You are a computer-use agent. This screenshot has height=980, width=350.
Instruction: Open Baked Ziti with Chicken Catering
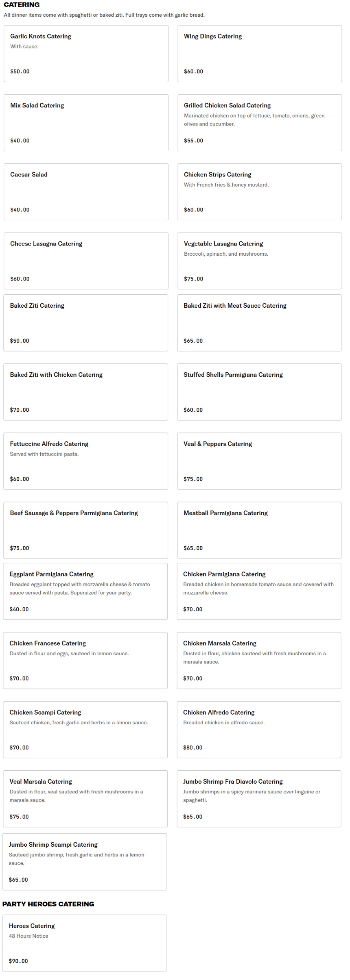[x=85, y=392]
